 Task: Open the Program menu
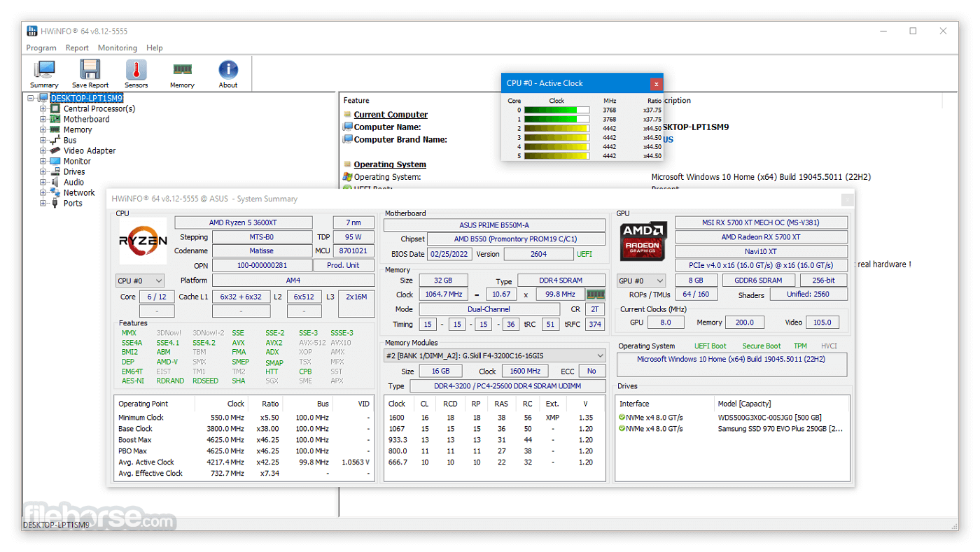tap(41, 48)
